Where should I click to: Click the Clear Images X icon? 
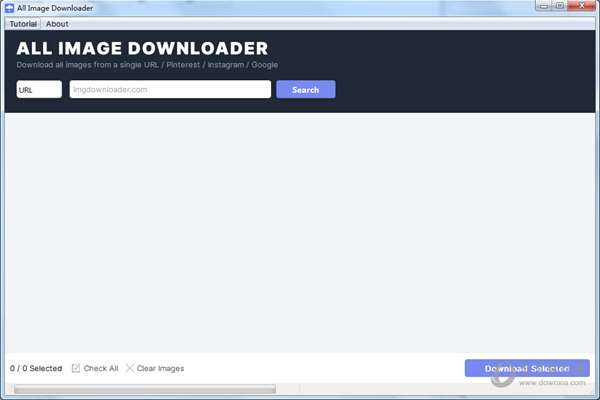(130, 368)
